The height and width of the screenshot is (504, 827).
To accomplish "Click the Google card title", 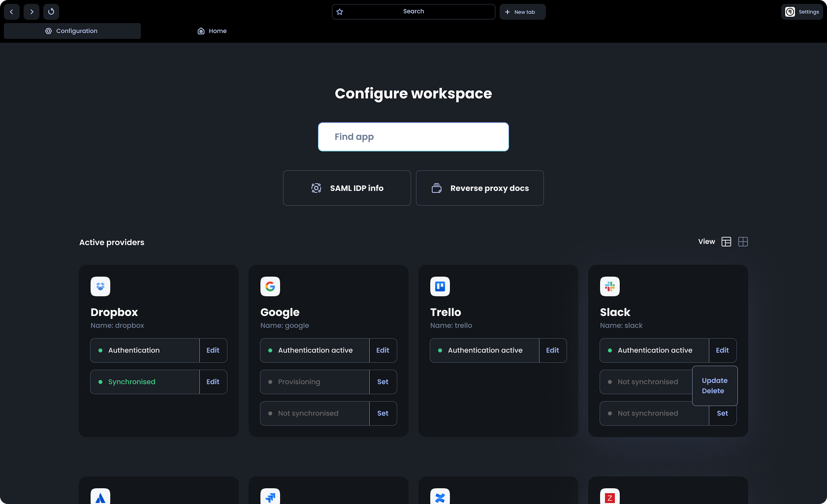I will [x=280, y=312].
